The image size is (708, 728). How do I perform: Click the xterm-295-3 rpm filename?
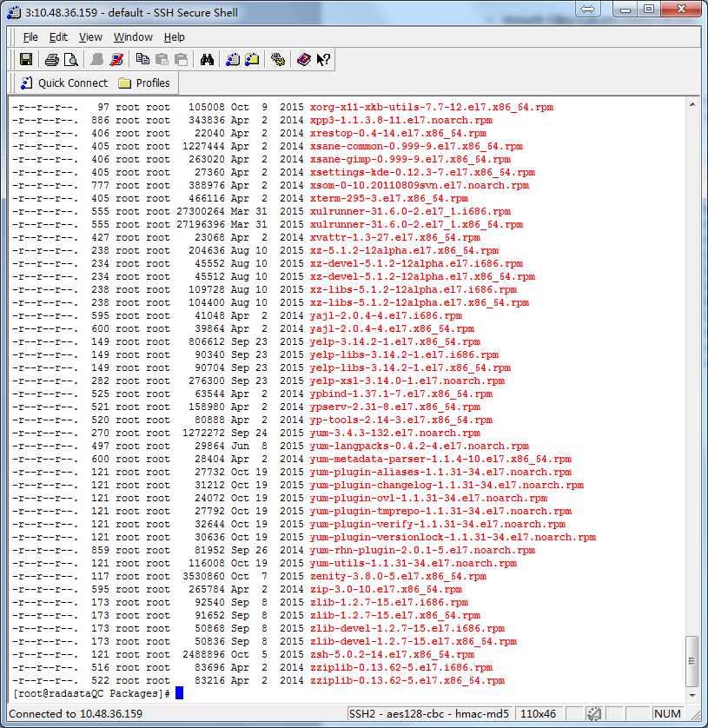click(x=389, y=198)
